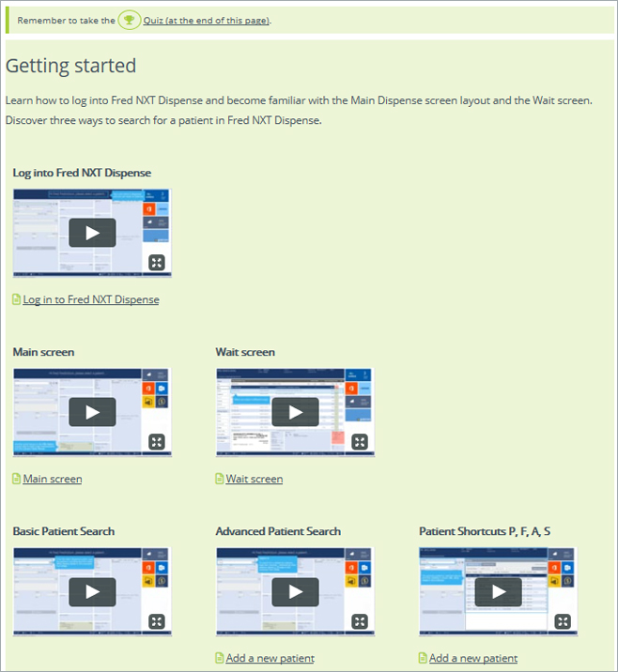Open Add a new patient link under Patient Shortcuts
The image size is (618, 672).
click(473, 658)
